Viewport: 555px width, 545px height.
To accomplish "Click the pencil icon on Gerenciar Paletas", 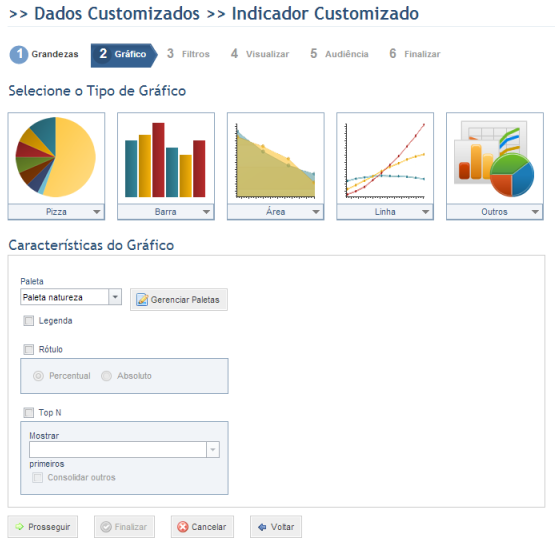I will point(142,299).
